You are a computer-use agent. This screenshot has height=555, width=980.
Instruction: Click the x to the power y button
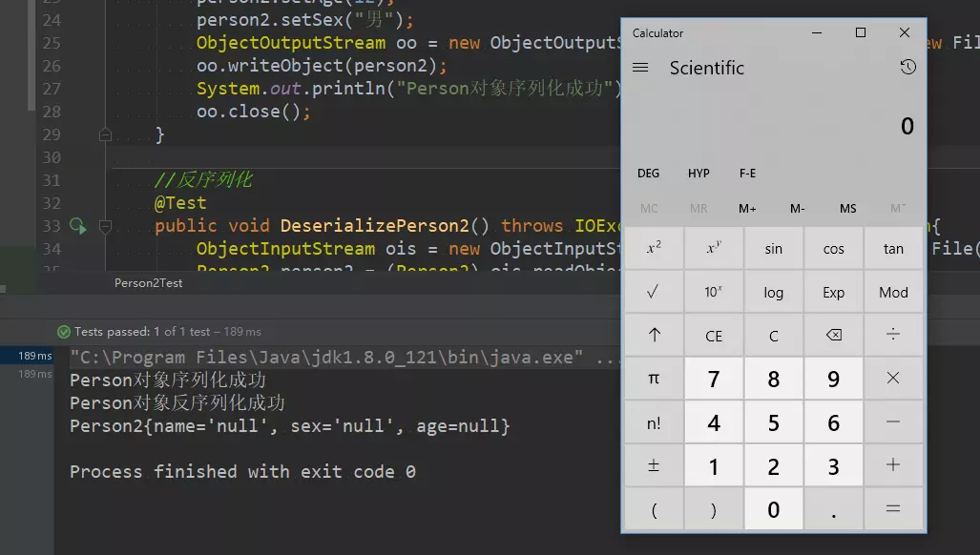click(714, 248)
